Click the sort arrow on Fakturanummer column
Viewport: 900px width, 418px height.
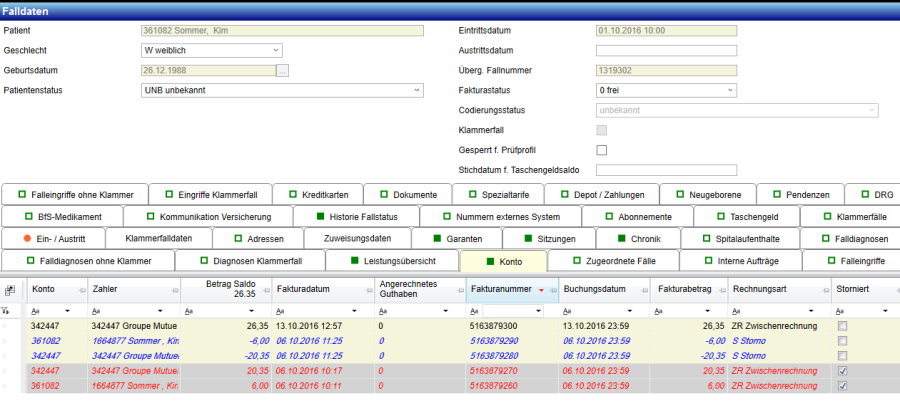click(541, 290)
